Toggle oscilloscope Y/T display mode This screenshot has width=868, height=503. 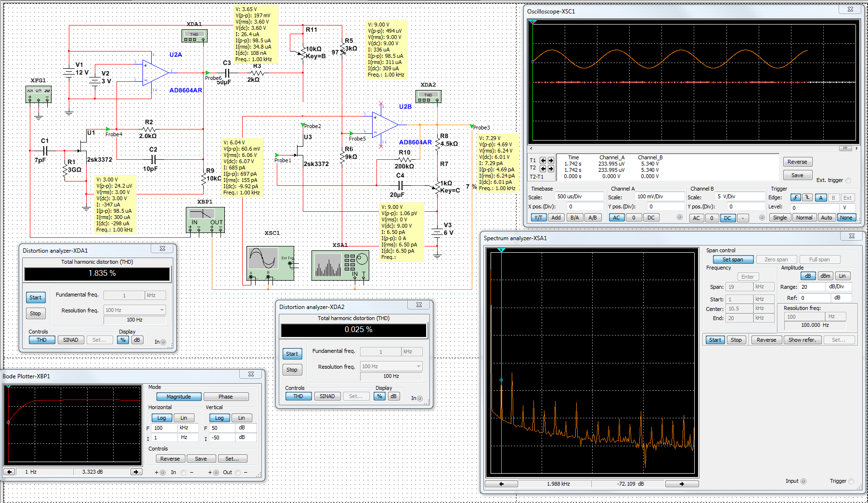(x=538, y=218)
